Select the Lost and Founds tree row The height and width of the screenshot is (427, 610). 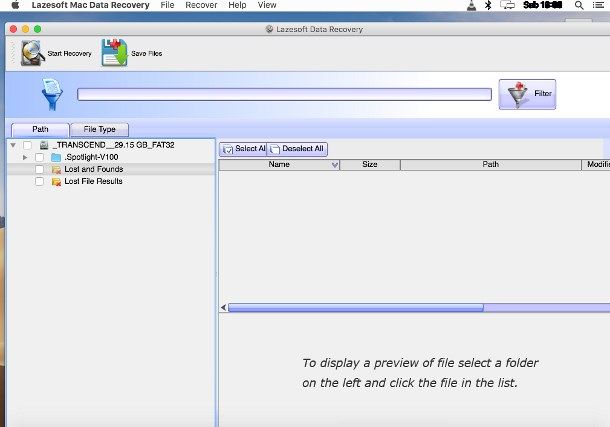(x=111, y=169)
